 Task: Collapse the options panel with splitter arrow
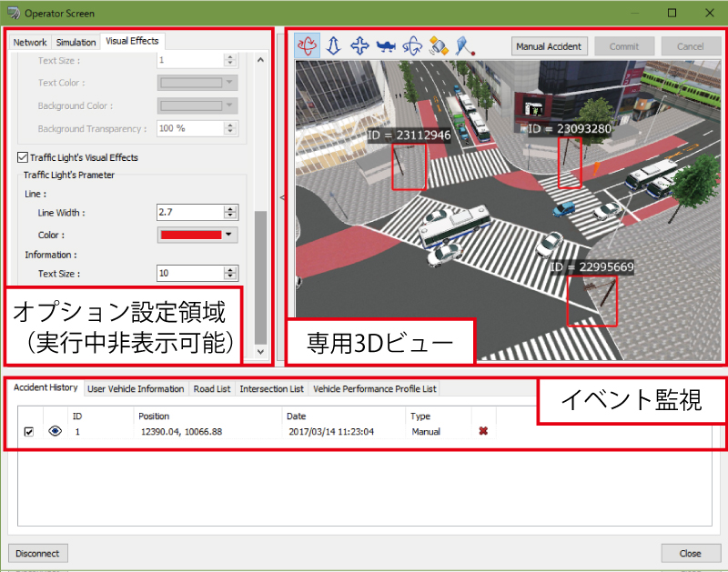point(280,196)
